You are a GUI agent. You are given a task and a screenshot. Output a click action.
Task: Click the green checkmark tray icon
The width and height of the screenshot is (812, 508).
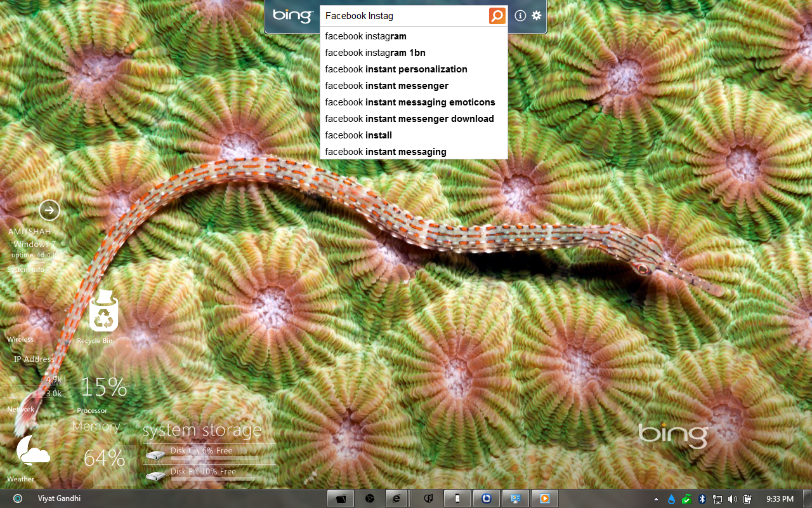[x=686, y=499]
